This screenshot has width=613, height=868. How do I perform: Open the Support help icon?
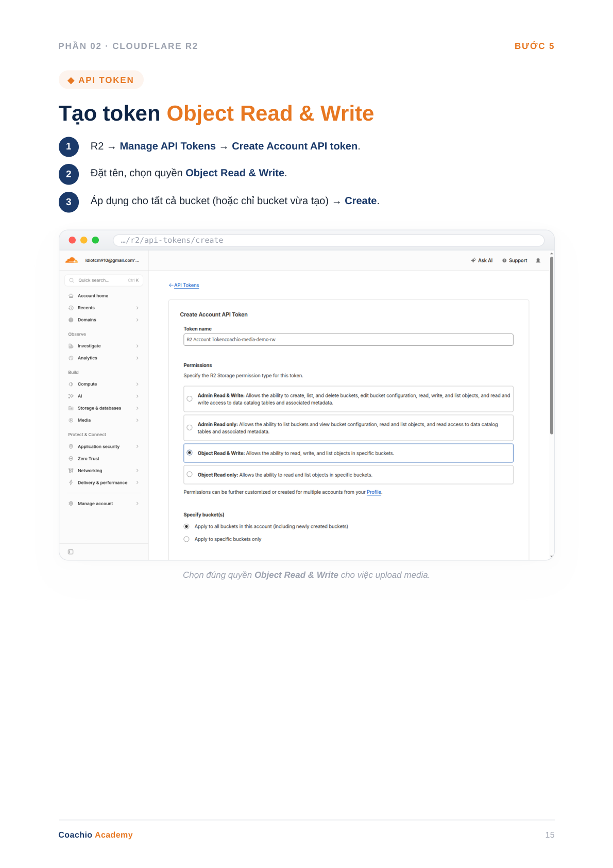coord(504,261)
